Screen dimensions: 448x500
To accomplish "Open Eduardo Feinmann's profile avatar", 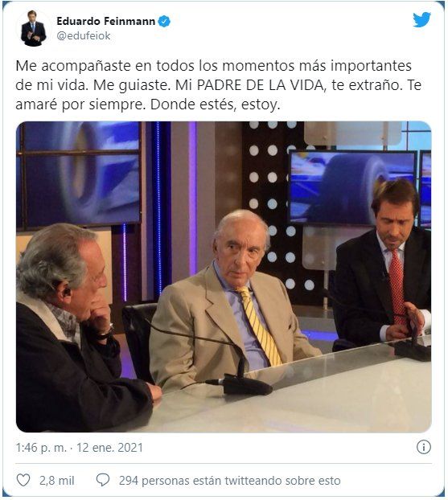I will coord(33,29).
